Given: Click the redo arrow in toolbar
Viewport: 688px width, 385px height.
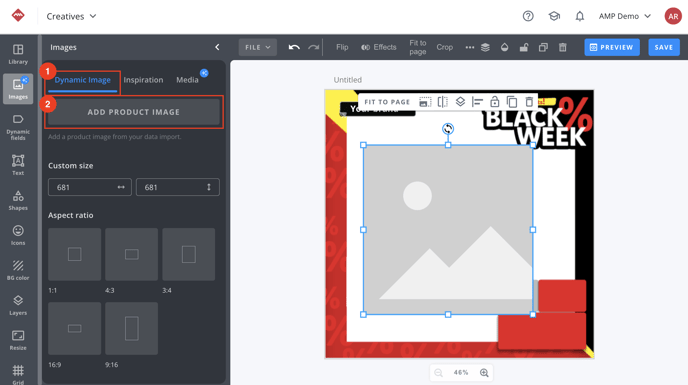Looking at the screenshot, I should (x=313, y=47).
